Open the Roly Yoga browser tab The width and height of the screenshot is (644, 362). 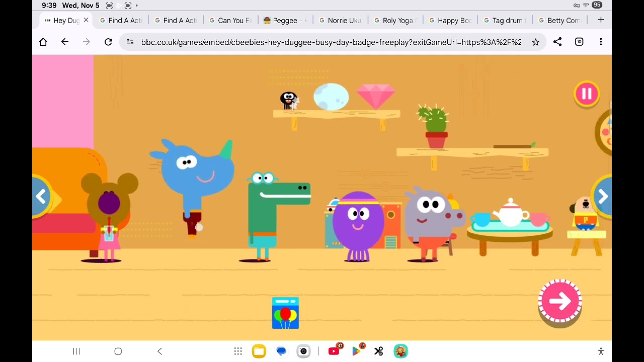394,20
